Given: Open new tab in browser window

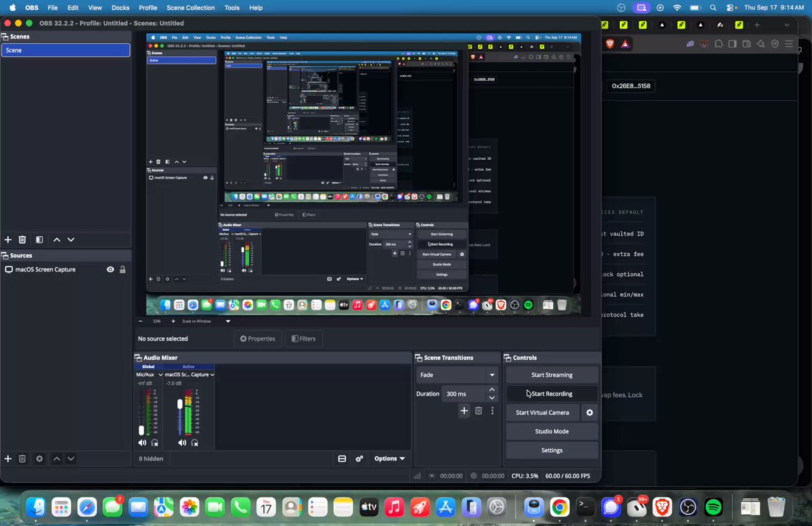Looking at the screenshot, I should coord(757,25).
